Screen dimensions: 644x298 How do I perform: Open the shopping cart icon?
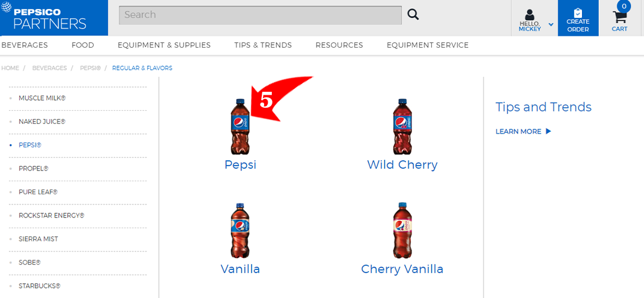[x=620, y=17]
